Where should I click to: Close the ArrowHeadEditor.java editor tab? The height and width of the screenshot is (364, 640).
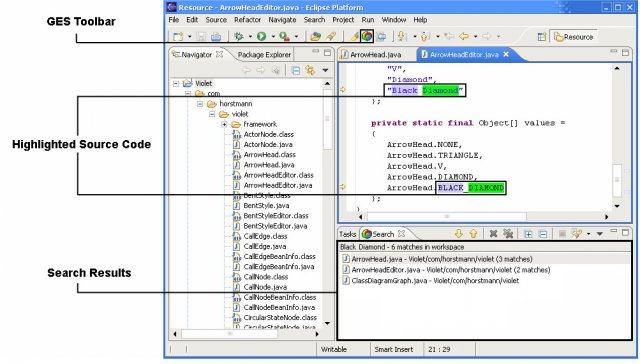click(x=506, y=54)
